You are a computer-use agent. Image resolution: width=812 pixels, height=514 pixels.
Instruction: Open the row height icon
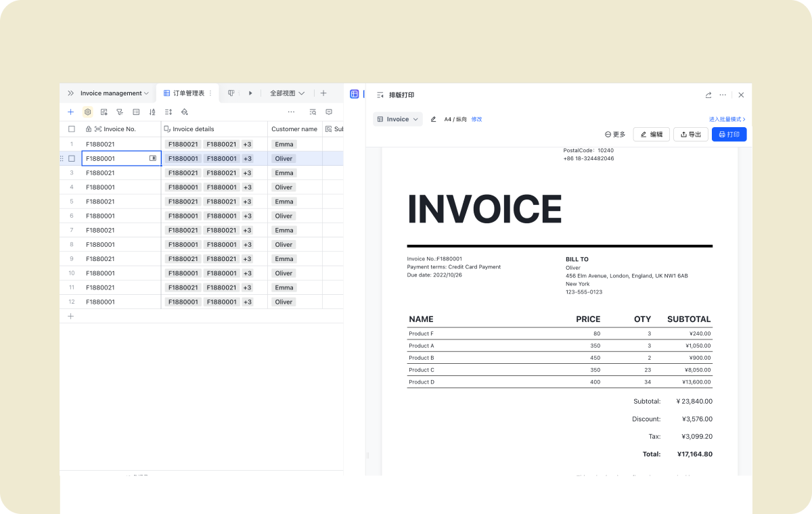[x=168, y=112]
